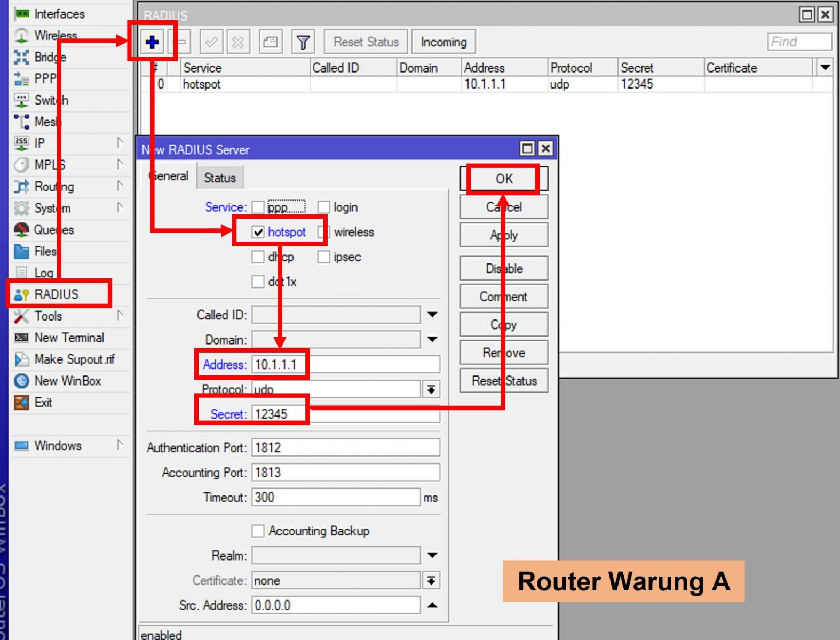Image resolution: width=840 pixels, height=640 pixels.
Task: Click the filter funnel icon
Action: coord(303,42)
